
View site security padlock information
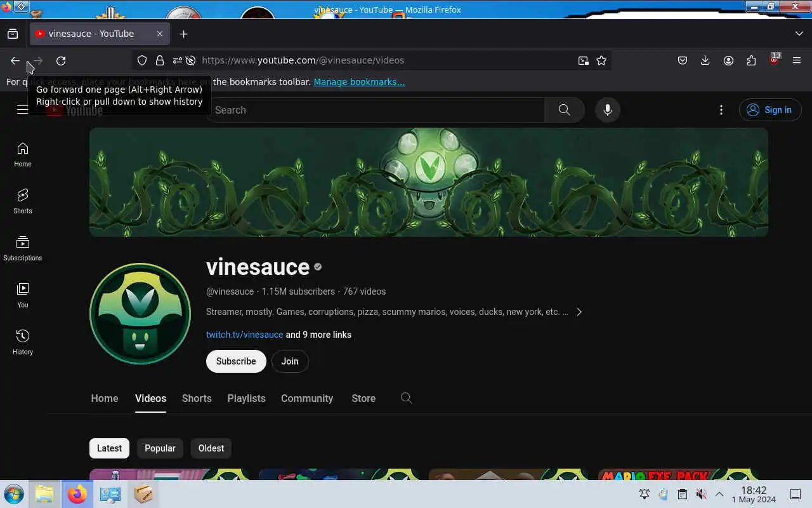tap(160, 60)
